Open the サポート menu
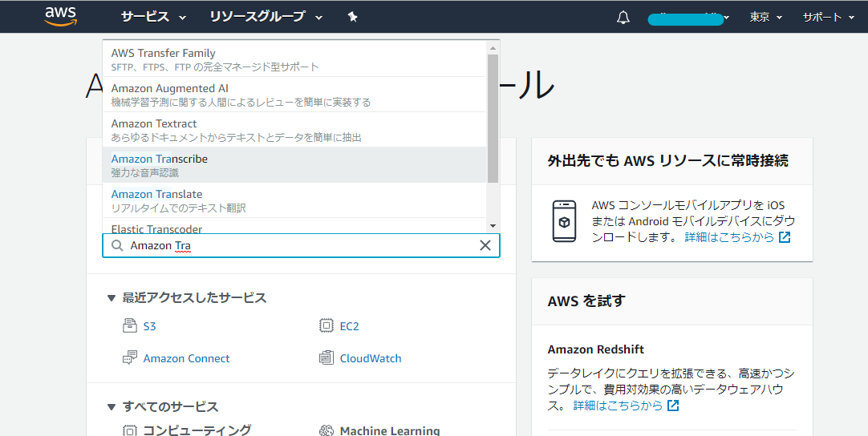This screenshot has height=436, width=868. click(829, 18)
